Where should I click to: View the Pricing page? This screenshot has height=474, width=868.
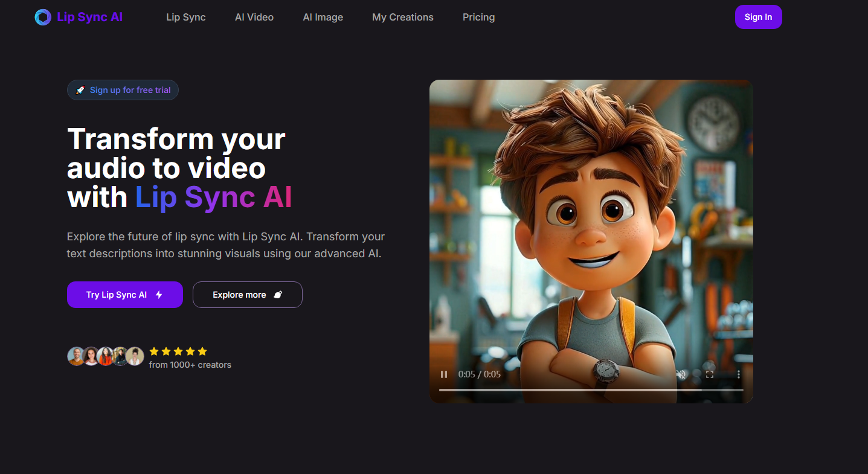(x=478, y=17)
